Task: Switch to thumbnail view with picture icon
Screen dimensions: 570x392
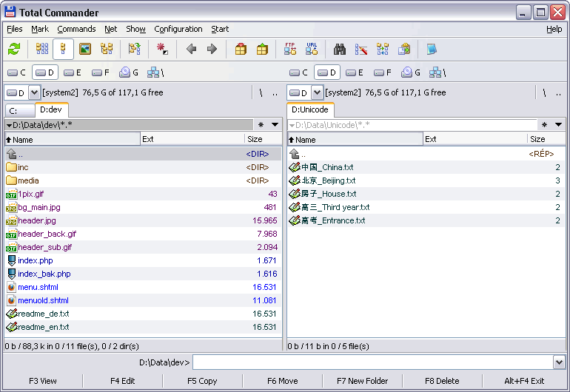Action: tap(85, 50)
